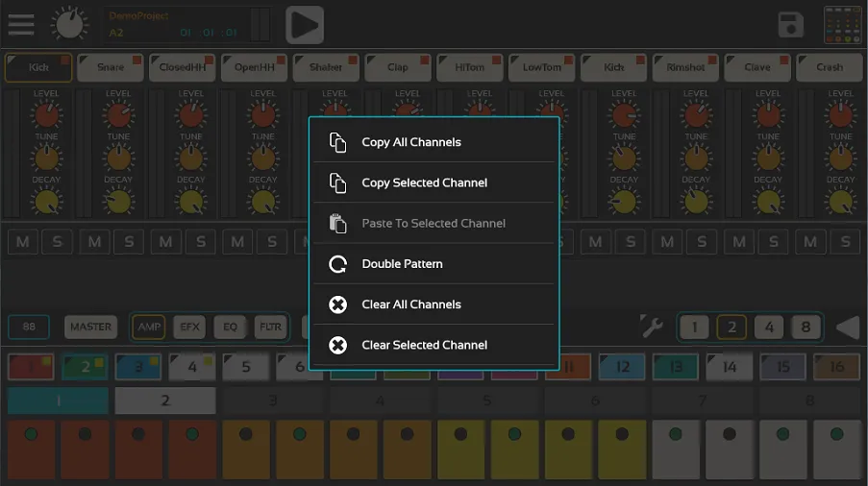The image size is (868, 486).
Task: Select red pattern slot 1
Action: [x=31, y=367]
